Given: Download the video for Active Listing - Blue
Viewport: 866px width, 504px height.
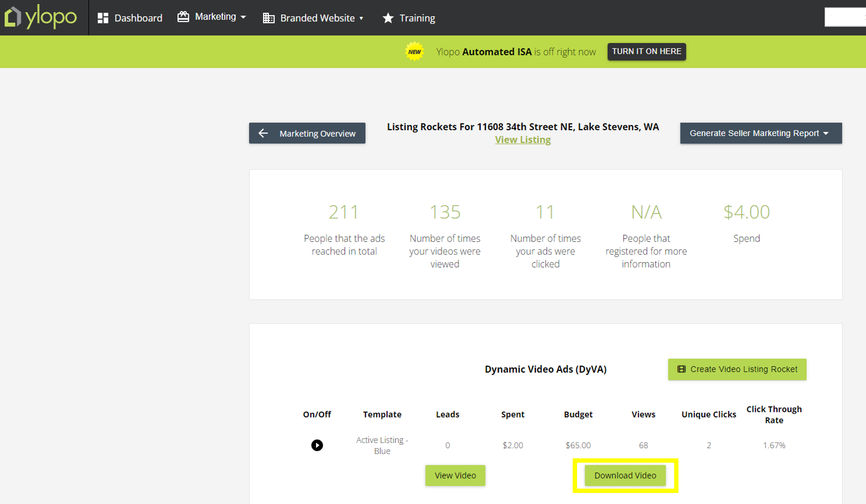Looking at the screenshot, I should 625,475.
